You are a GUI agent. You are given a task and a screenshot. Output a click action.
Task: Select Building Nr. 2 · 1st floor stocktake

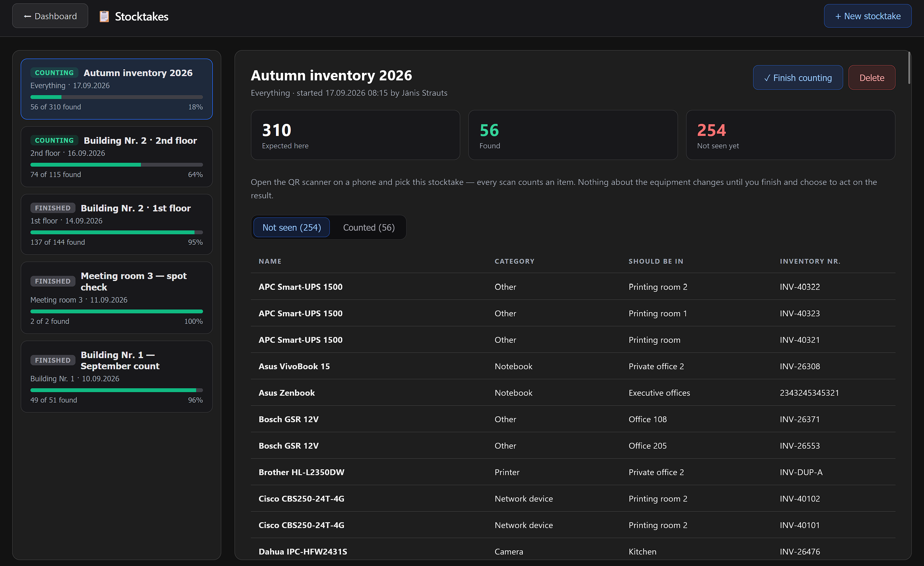117,224
